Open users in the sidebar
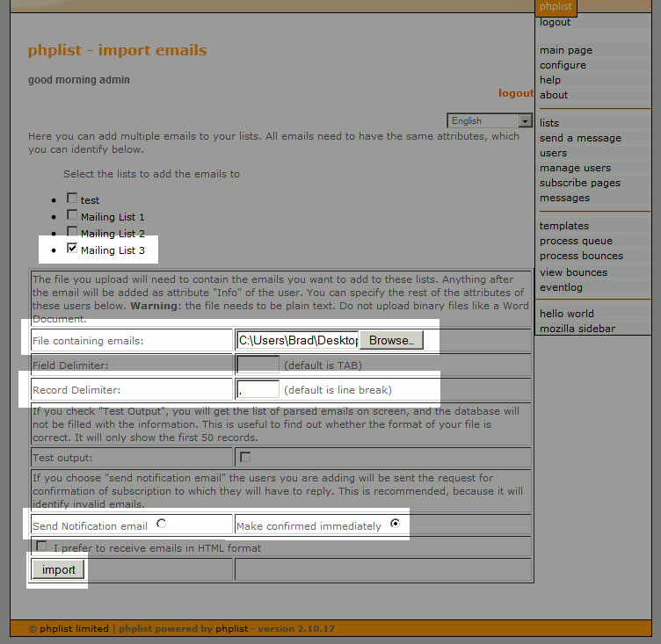Viewport: 661px width, 644px height. 553,153
